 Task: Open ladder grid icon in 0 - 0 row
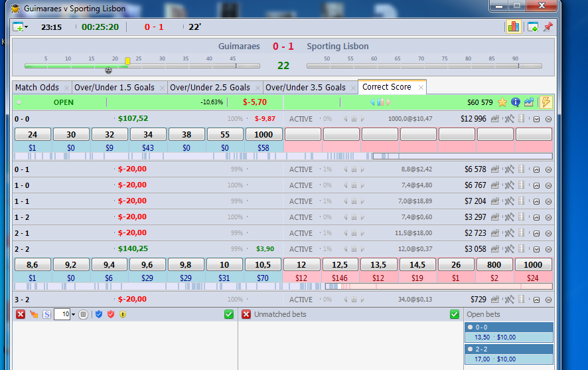[x=521, y=119]
